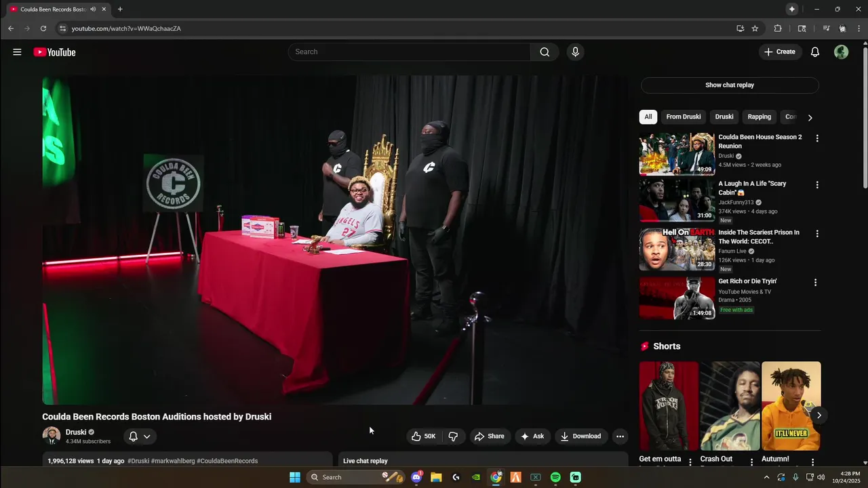
Task: Open Gemini sparkle button in title bar
Action: (791, 9)
